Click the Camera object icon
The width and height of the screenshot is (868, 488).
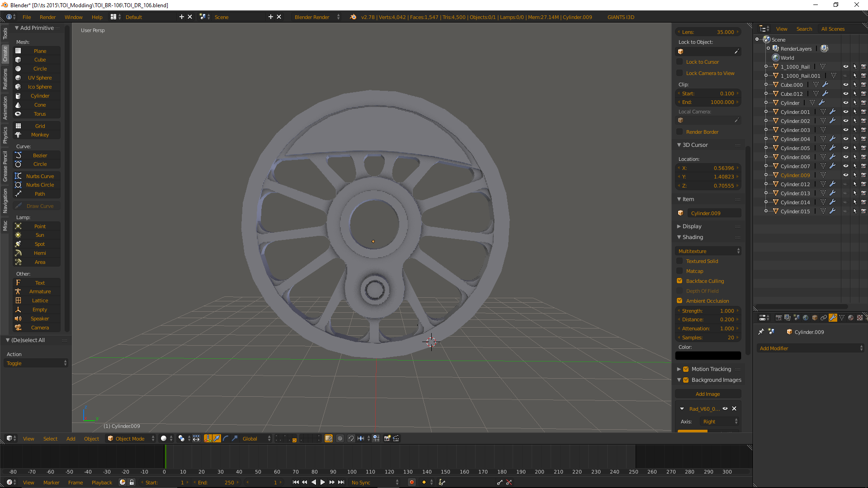click(x=18, y=328)
